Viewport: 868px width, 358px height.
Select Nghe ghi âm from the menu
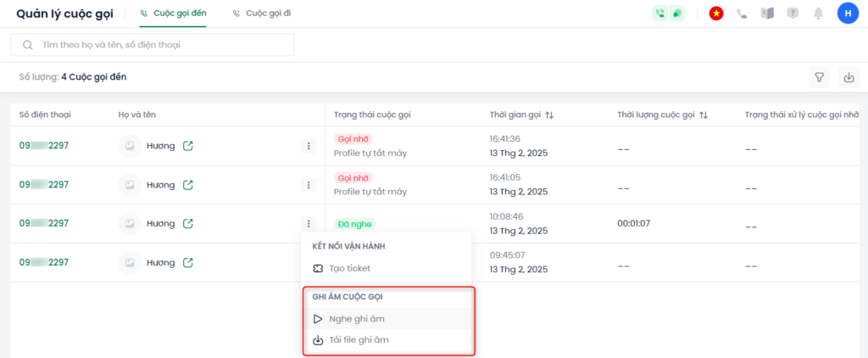[x=357, y=319]
